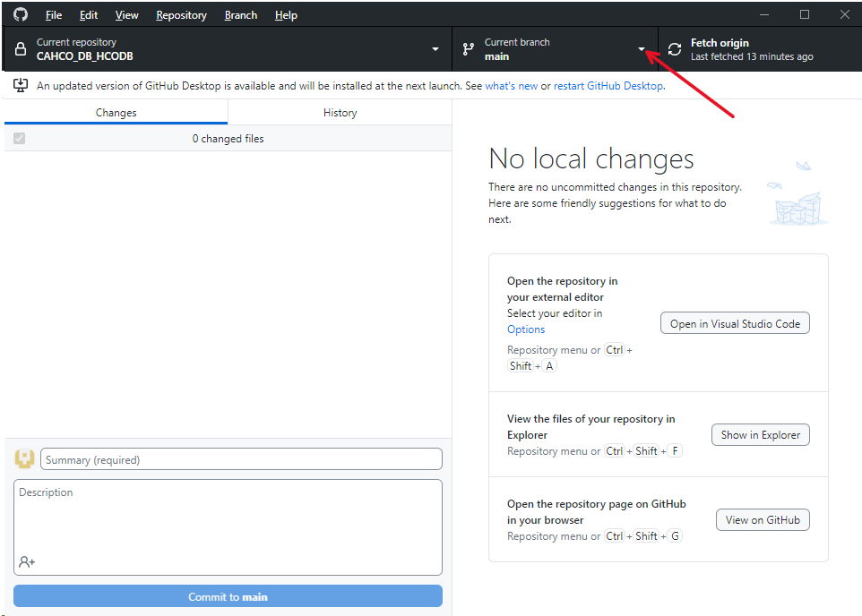Click the Summary commit message field
Image resolution: width=862 pixels, height=616 pixels.
(x=239, y=458)
